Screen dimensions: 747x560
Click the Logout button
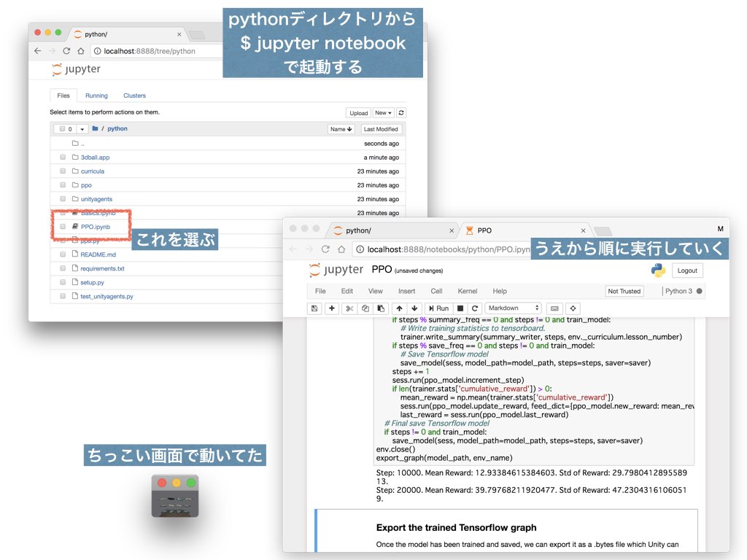point(687,271)
